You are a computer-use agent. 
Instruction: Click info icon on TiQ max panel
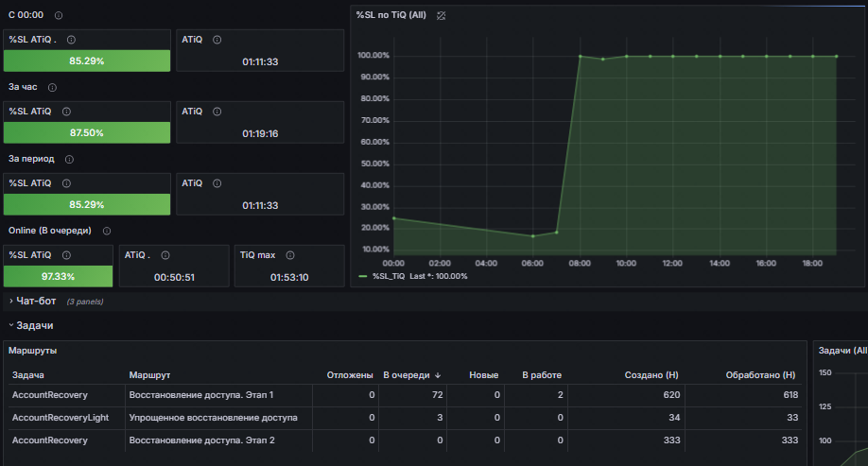(290, 255)
